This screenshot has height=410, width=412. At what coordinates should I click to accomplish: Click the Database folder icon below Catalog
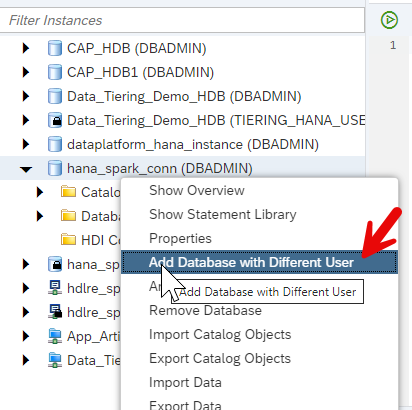[x=68, y=216]
